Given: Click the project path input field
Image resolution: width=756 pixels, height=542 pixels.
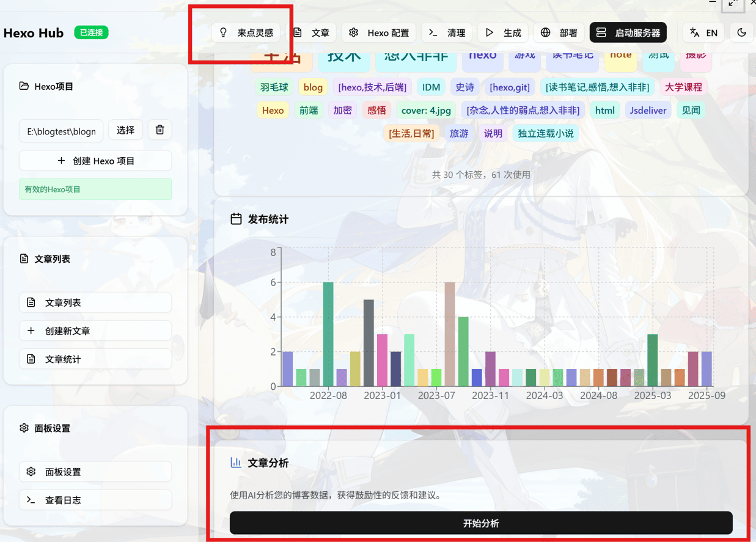Looking at the screenshot, I should [61, 131].
